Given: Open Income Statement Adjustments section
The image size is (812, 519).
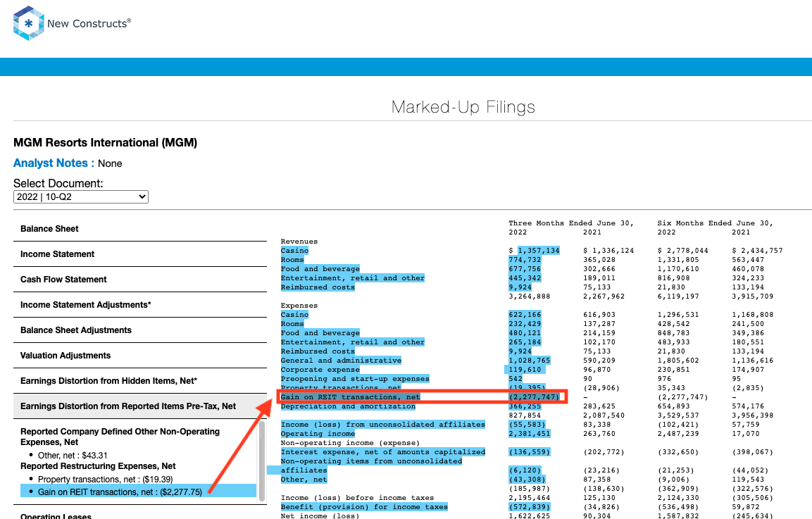Looking at the screenshot, I should (x=140, y=305).
